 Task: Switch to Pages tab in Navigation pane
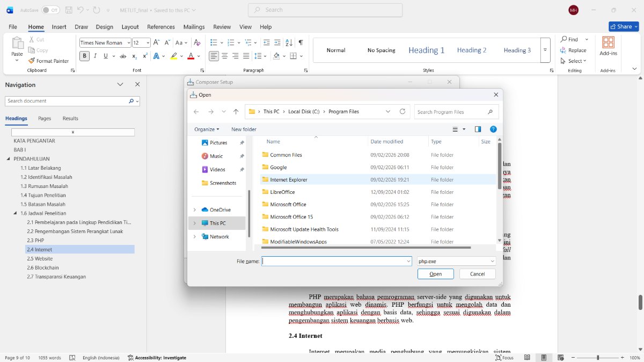tap(45, 119)
